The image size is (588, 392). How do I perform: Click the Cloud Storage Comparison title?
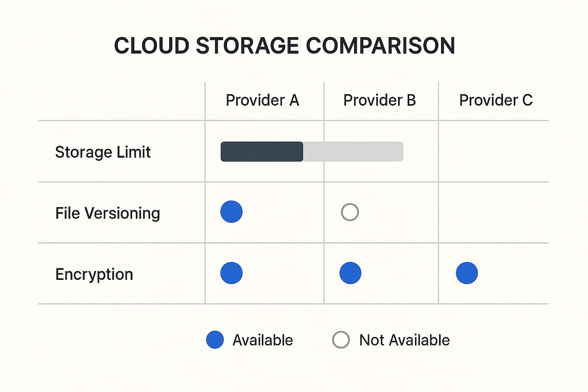click(284, 46)
